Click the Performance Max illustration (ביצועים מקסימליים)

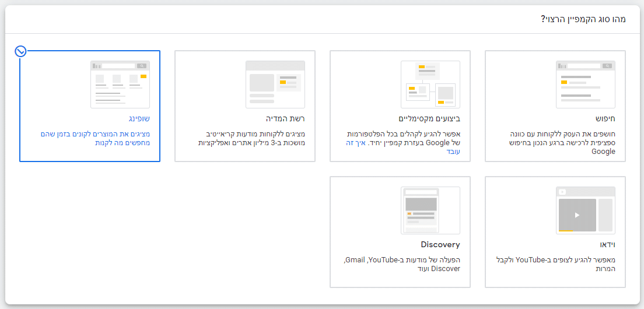(x=430, y=85)
